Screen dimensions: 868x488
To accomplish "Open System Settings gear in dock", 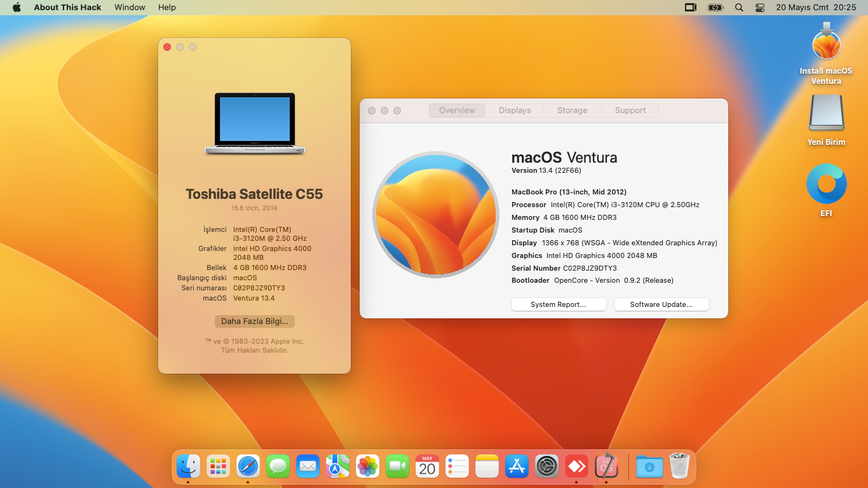I will (x=546, y=467).
